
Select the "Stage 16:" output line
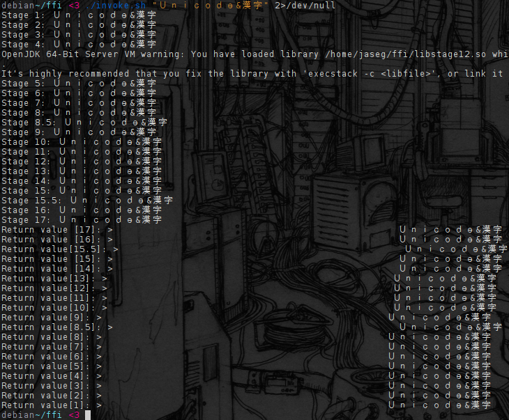pyautogui.click(x=82, y=210)
